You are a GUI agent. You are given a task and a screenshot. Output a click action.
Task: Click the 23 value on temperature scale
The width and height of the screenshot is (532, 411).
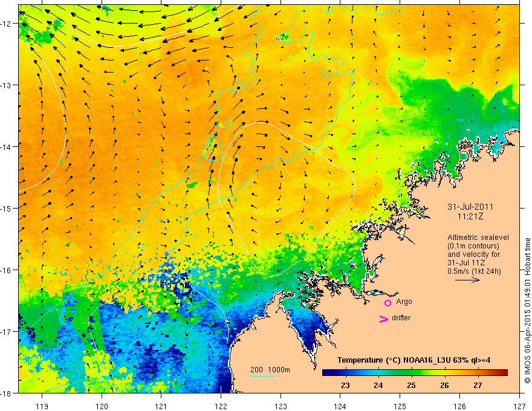[x=345, y=385]
